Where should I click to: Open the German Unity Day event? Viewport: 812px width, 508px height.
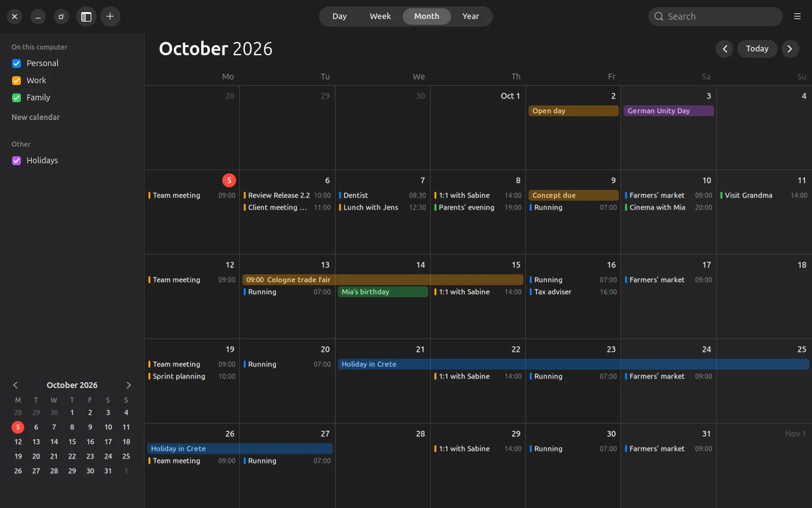pos(669,111)
